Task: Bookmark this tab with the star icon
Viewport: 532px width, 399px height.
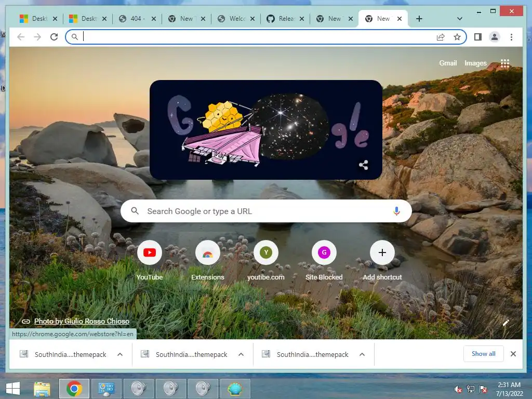Action: point(457,37)
